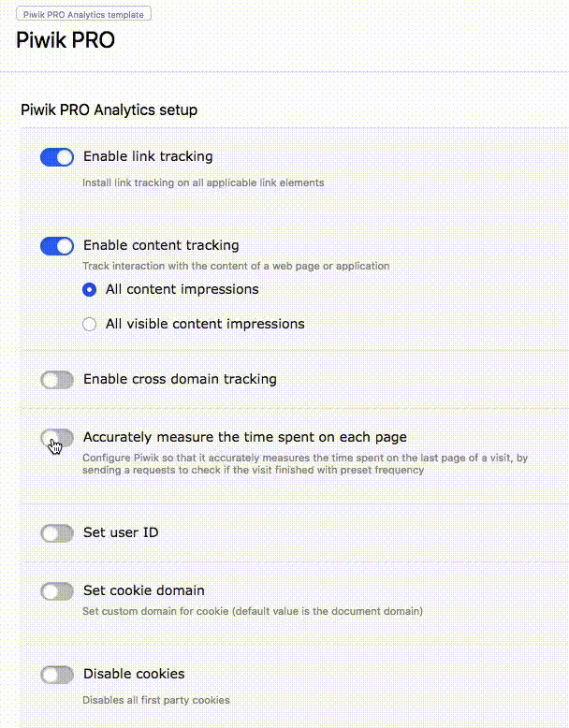The image size is (569, 728).
Task: Disable the Enable link tracking toggle
Action: click(57, 157)
